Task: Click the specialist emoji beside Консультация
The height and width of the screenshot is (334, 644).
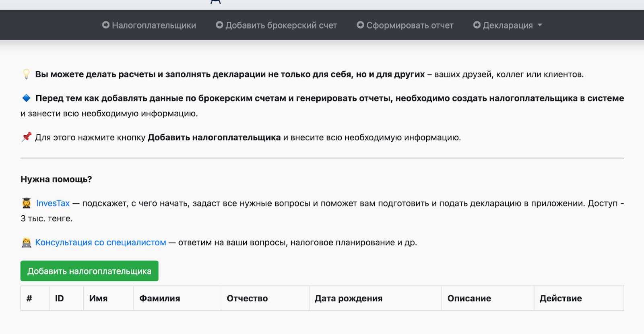Action: pos(27,243)
